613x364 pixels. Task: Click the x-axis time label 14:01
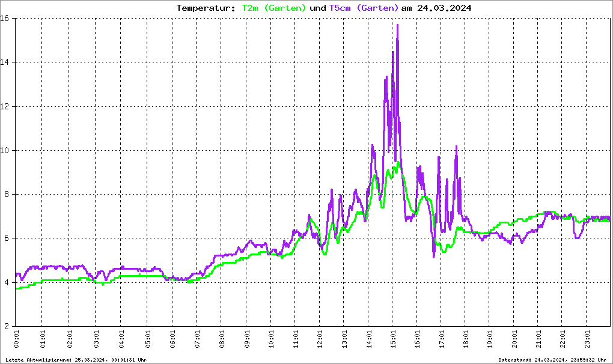coord(368,339)
